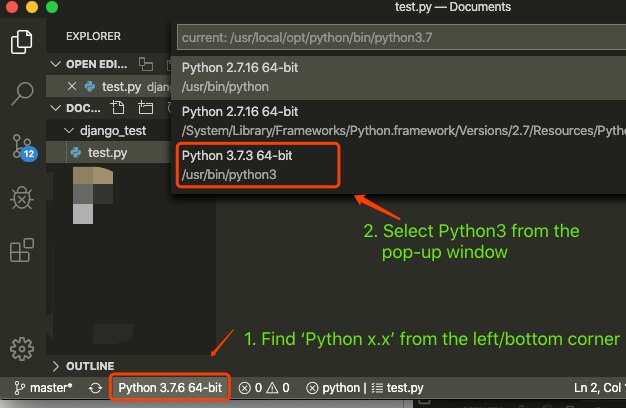Open errors and warnings count in status bar
This screenshot has width=626, height=408.
pos(264,388)
